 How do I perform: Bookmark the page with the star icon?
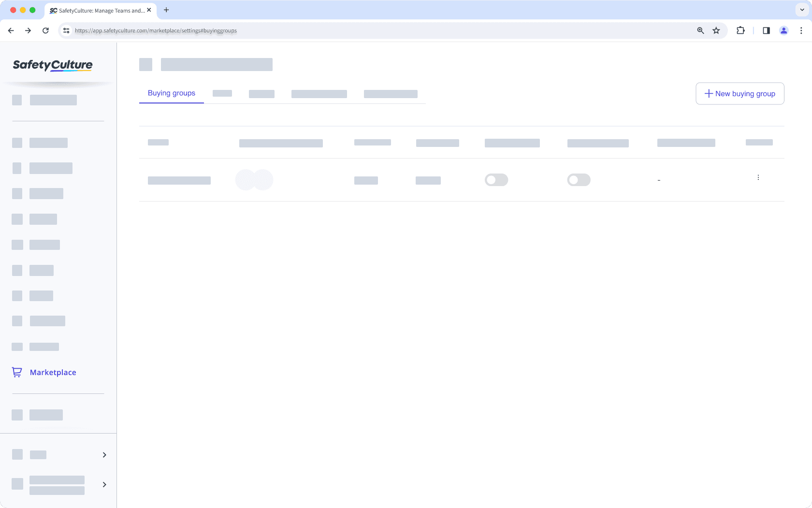(x=716, y=30)
